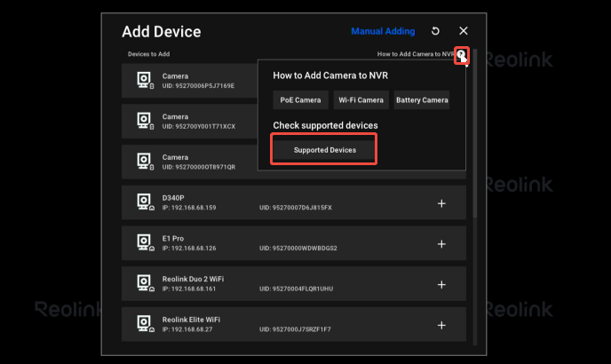Click the device list vertical scrollbar
This screenshot has width=611, height=364.
click(474, 132)
